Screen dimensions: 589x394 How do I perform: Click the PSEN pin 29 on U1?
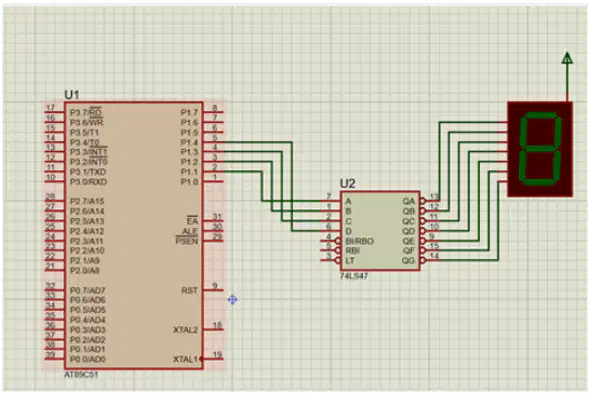(x=213, y=240)
